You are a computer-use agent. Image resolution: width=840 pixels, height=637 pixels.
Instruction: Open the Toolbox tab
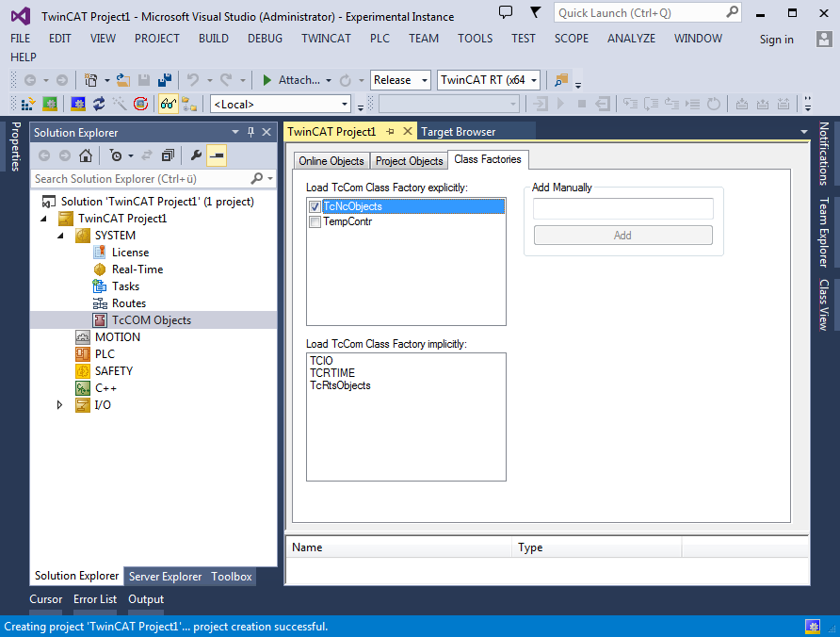pyautogui.click(x=232, y=577)
